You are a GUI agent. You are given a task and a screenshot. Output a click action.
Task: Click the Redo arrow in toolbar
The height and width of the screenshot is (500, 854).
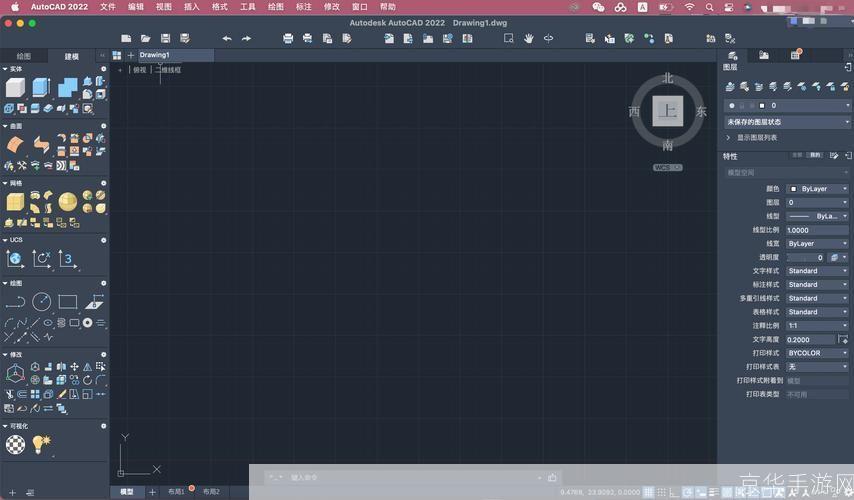tap(247, 38)
